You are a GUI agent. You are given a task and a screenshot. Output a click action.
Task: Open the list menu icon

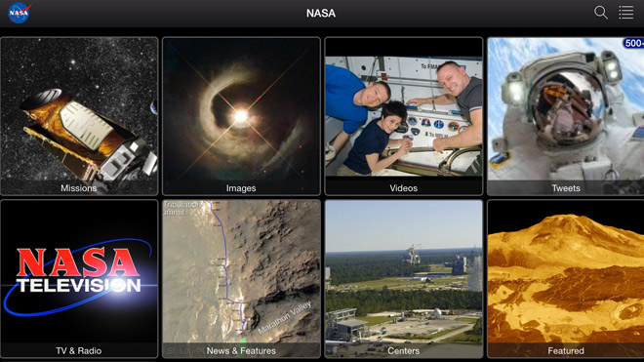click(625, 13)
